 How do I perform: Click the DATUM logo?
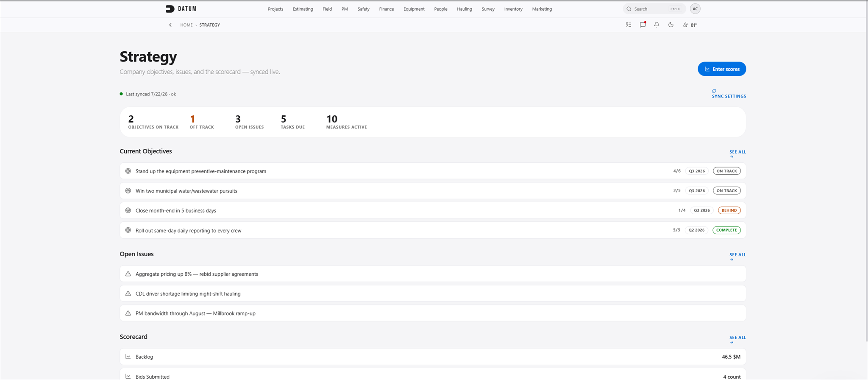[x=181, y=9]
